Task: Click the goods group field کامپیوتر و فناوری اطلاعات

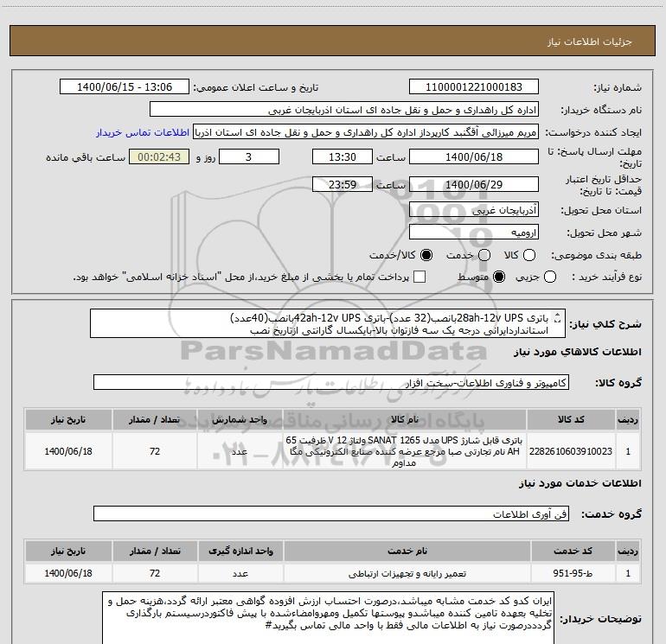Action: click(x=331, y=382)
